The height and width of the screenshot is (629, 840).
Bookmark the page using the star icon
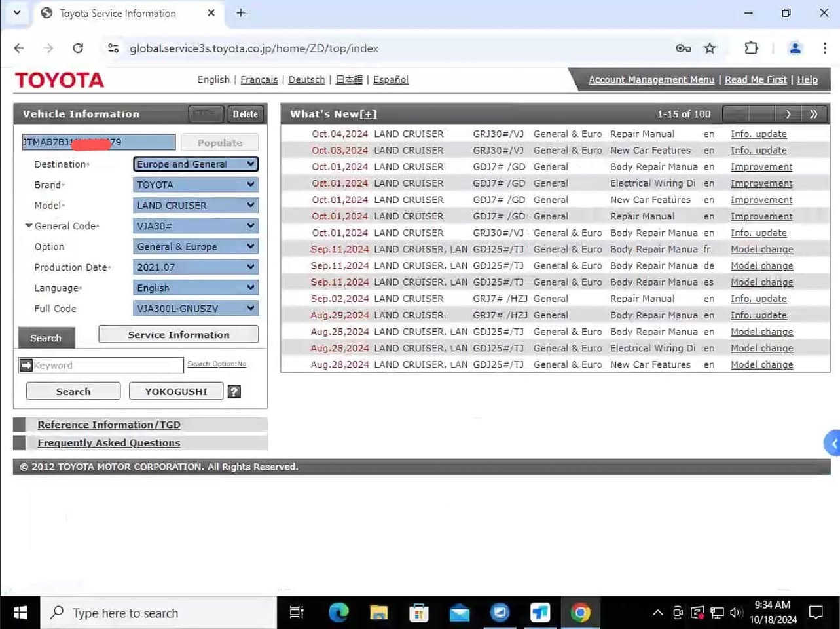coord(710,48)
